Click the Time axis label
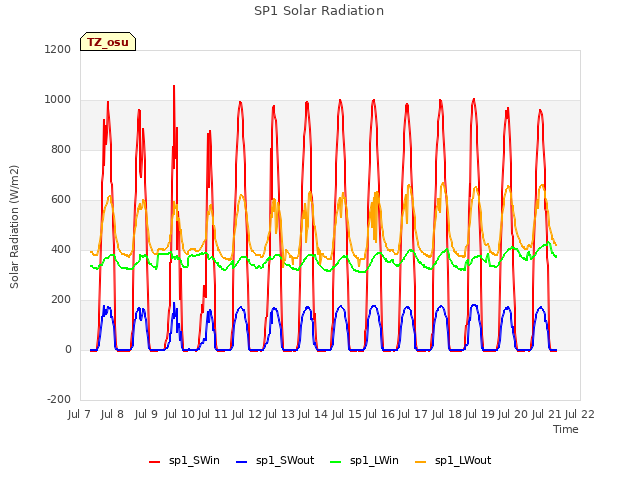Screen dimensions: 640x480 566,429
